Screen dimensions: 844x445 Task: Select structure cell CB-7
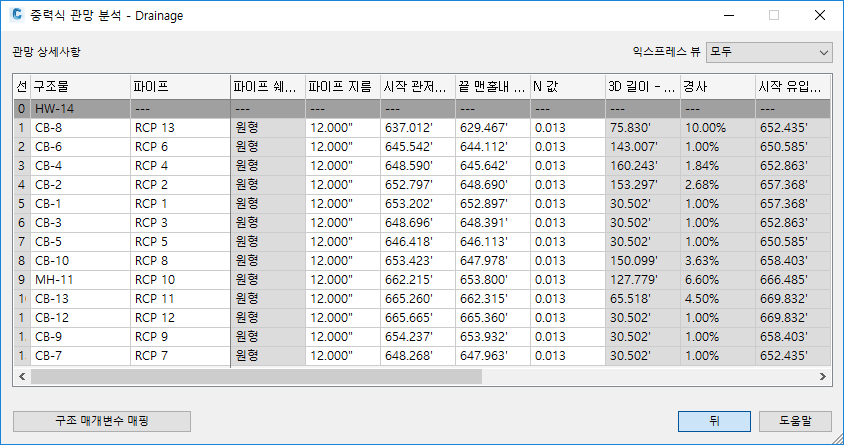pyautogui.click(x=80, y=356)
